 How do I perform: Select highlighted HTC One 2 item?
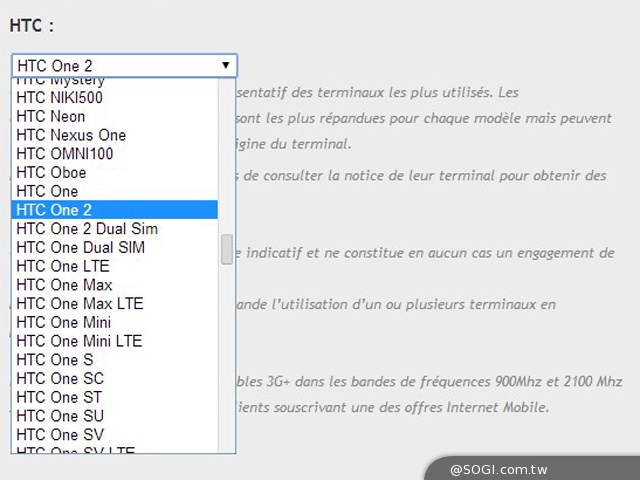click(54, 210)
